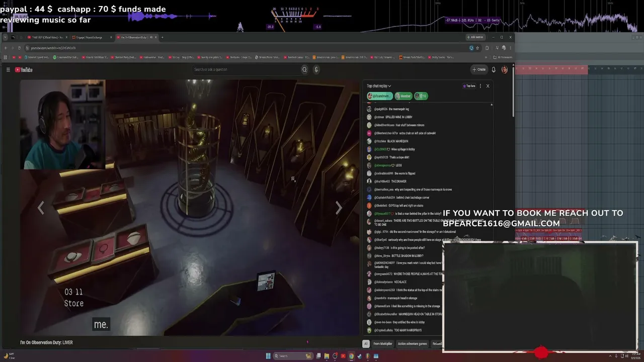Click the Member chip in chat header

click(404, 96)
